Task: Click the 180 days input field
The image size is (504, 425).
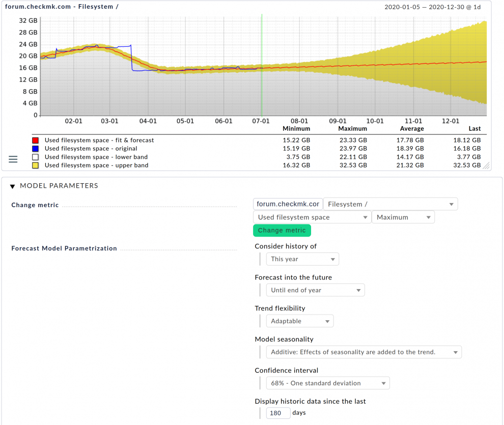Action: coord(278,413)
